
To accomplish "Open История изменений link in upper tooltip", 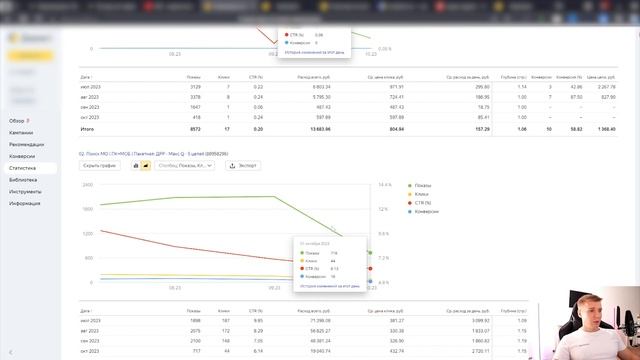I will (314, 53).
